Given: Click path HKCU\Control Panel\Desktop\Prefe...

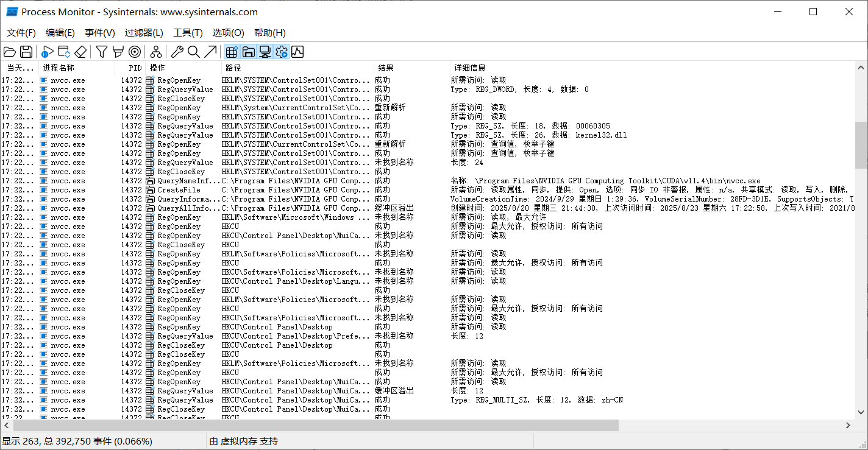Looking at the screenshot, I should tap(296, 336).
